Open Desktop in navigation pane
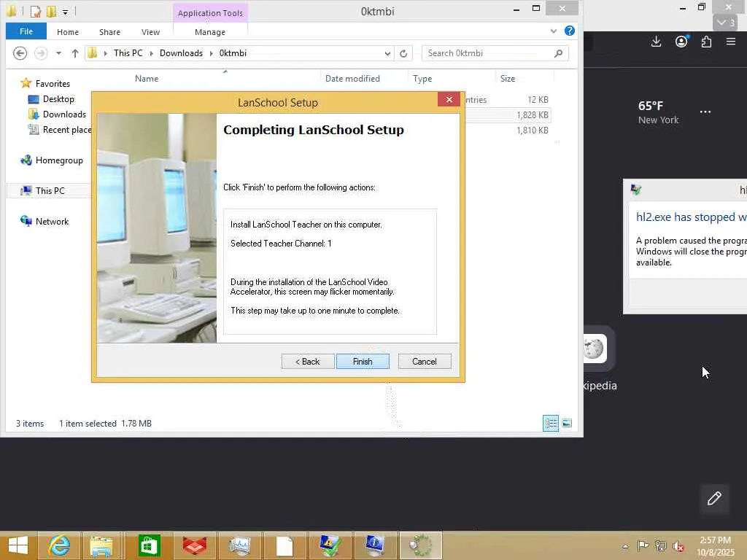This screenshot has width=747, height=560. point(52,99)
